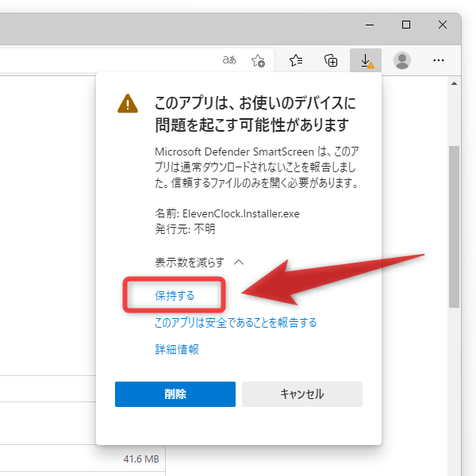Collapse the 表示数を減らす expander
Image resolution: width=476 pixels, height=476 pixels.
pos(199,263)
